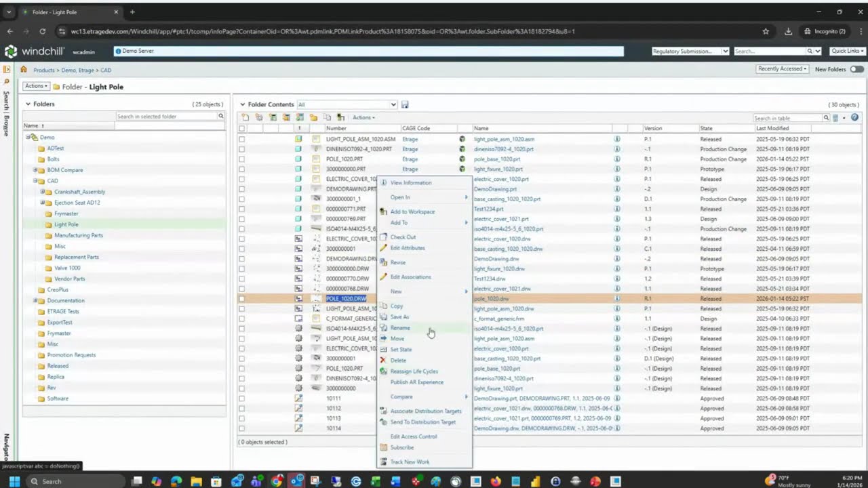The height and width of the screenshot is (488, 868).
Task: Click the home icon in the breadcrumb bar
Action: tap(24, 70)
